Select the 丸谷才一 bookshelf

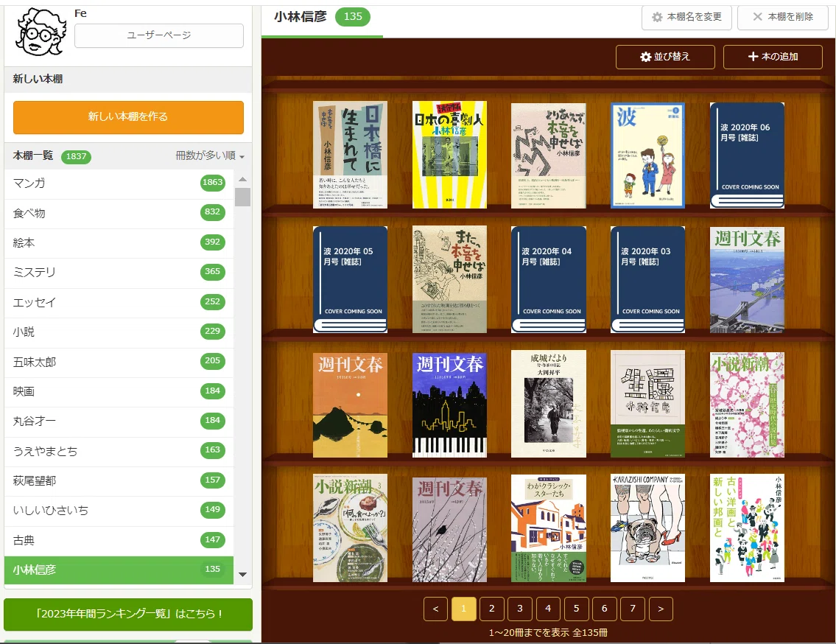(x=119, y=421)
